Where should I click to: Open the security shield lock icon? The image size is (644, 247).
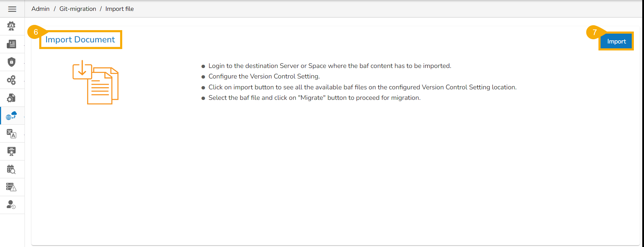point(12,62)
